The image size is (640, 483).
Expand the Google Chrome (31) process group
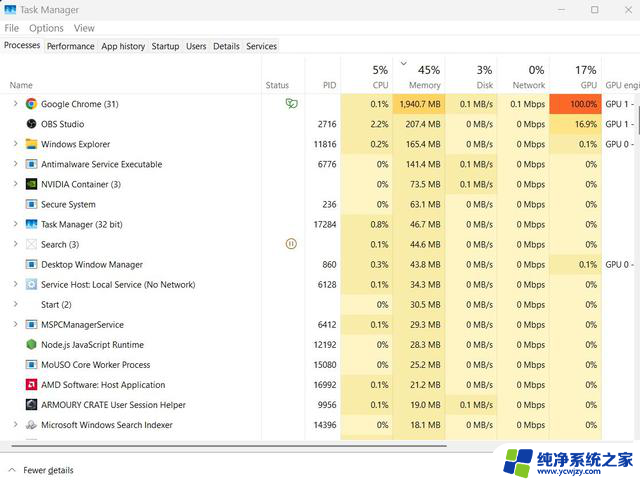15,103
